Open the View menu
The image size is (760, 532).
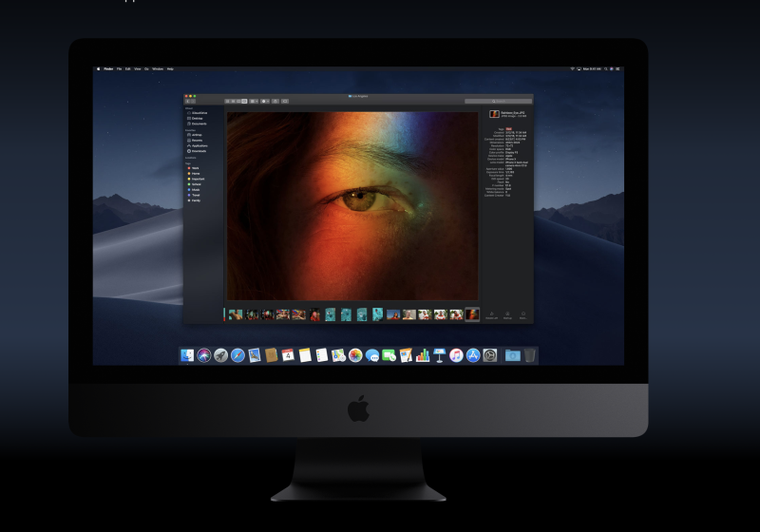138,68
